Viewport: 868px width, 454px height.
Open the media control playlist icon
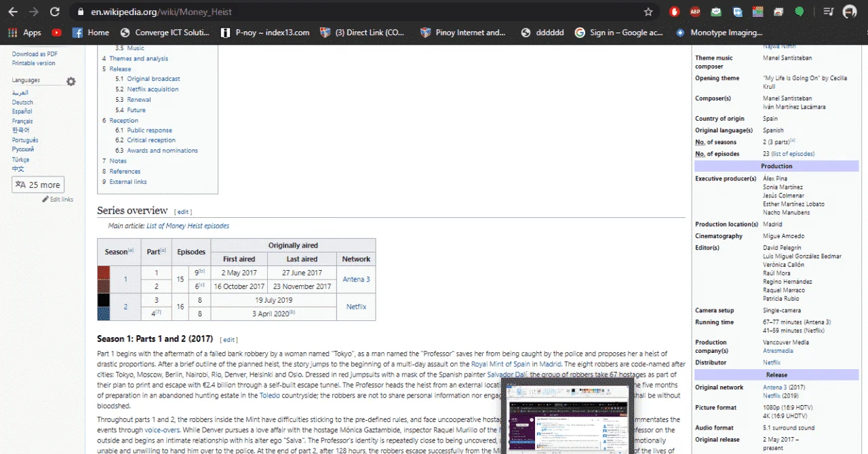828,12
